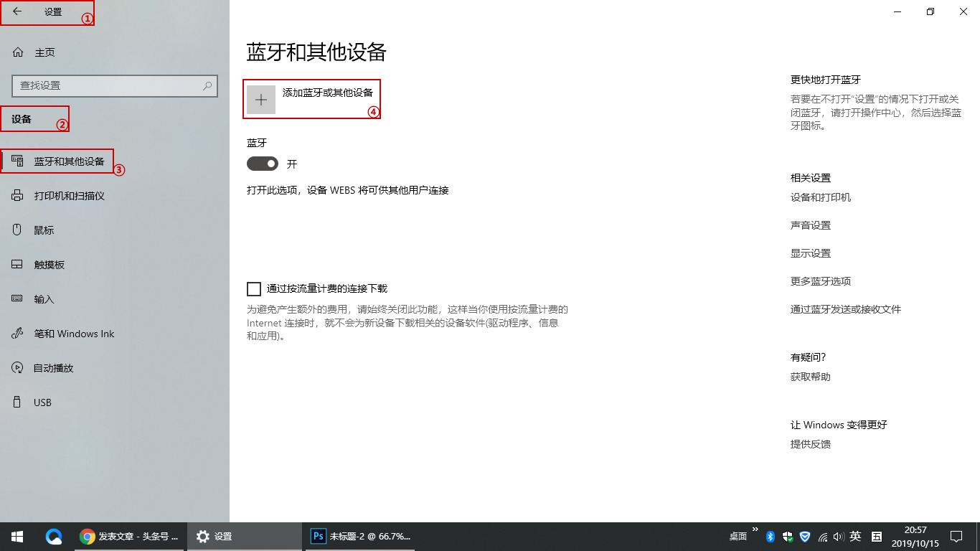The width and height of the screenshot is (980, 551).
Task: Click 添加蓝牙或其他设备 to add a device
Action: pyautogui.click(x=312, y=98)
